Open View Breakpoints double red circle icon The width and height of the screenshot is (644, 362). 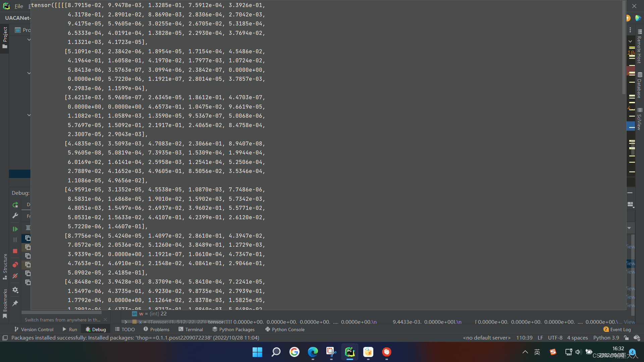pos(15,265)
